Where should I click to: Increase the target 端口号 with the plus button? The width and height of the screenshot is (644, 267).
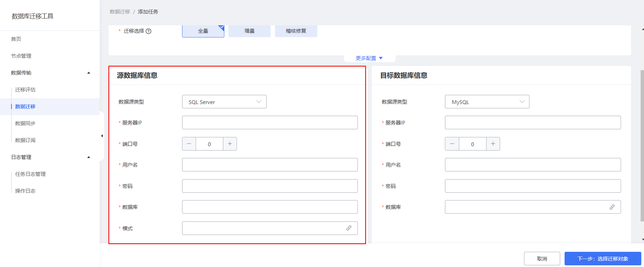click(493, 144)
